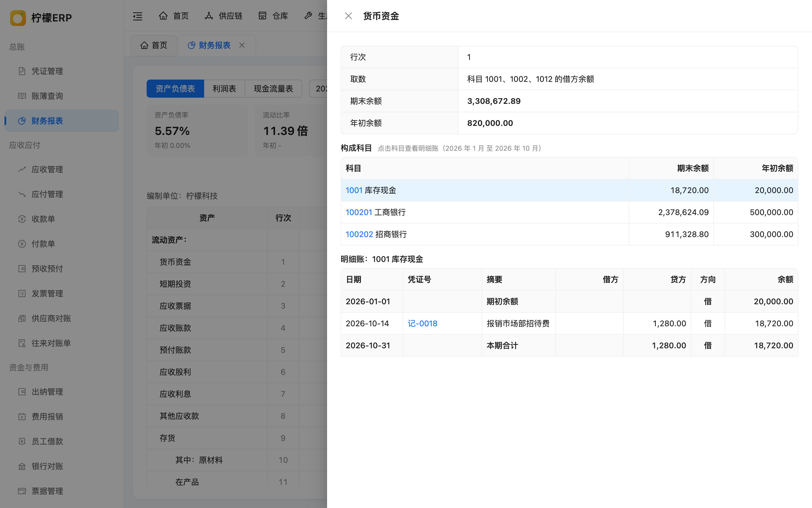Click the 存货 row in balance sheet
This screenshot has width=812, height=508.
coord(237,438)
